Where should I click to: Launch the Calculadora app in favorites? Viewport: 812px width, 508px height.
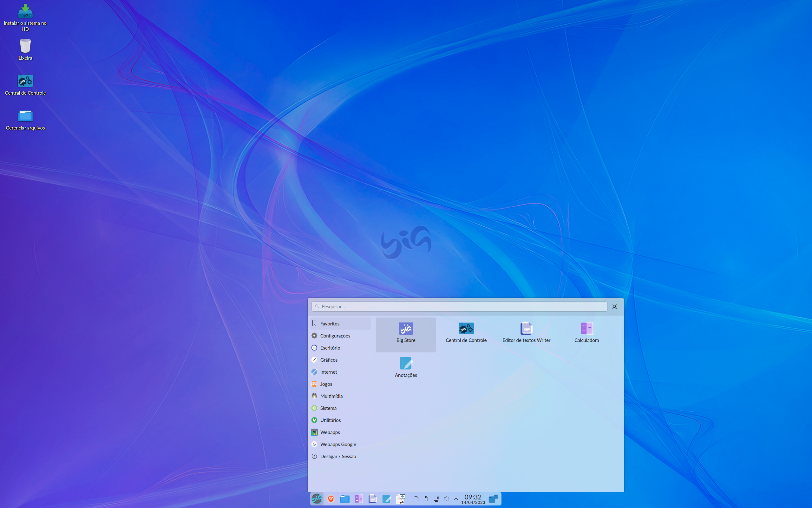586,334
